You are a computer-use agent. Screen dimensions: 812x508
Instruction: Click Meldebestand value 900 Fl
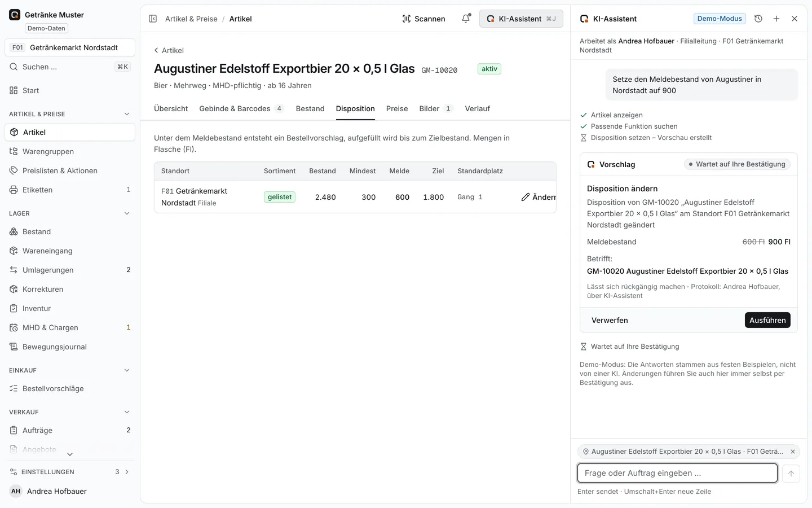coord(779,242)
